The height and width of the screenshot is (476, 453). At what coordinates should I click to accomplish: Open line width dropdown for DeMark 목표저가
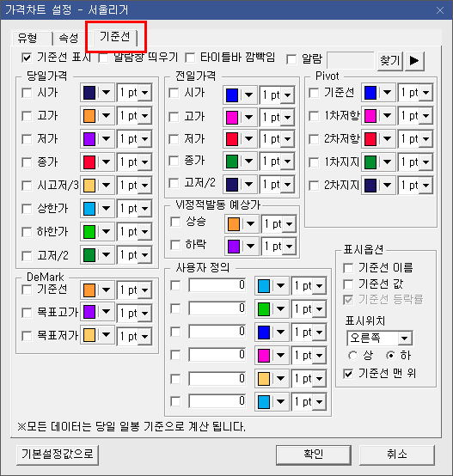144,336
